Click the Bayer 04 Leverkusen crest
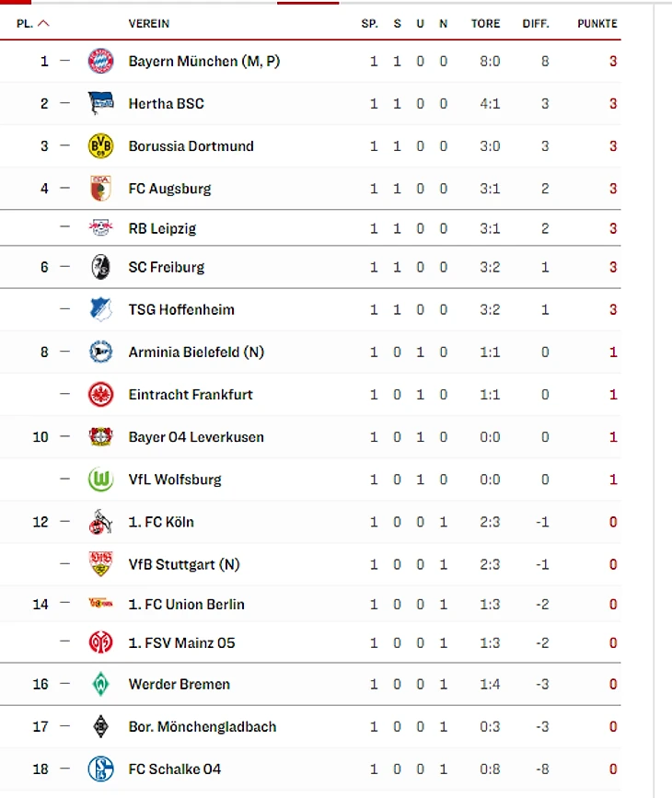 pyautogui.click(x=99, y=437)
